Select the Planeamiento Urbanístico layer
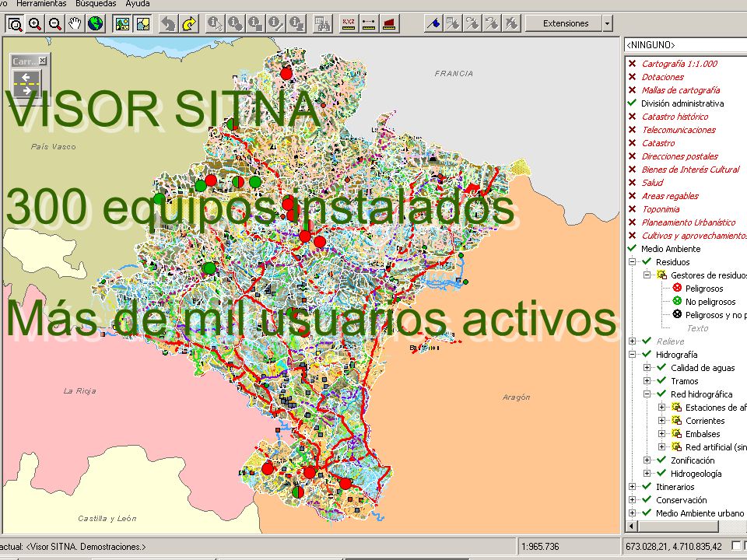Viewport: 747px width, 560px height. pyautogui.click(x=689, y=222)
